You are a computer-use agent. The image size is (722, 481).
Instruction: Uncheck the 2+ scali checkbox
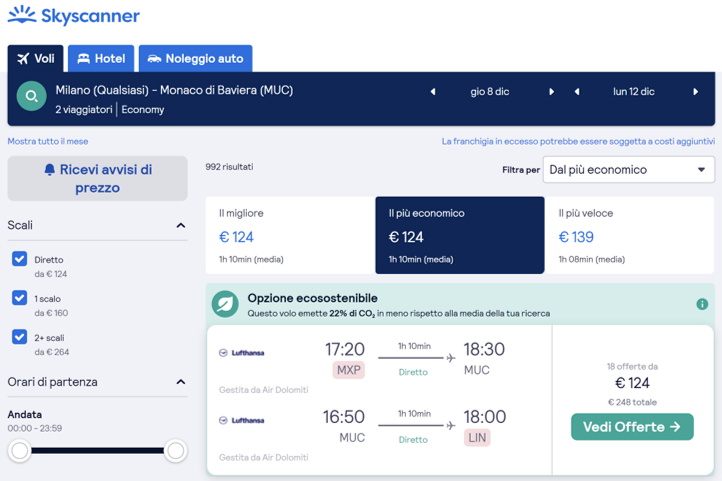click(19, 337)
